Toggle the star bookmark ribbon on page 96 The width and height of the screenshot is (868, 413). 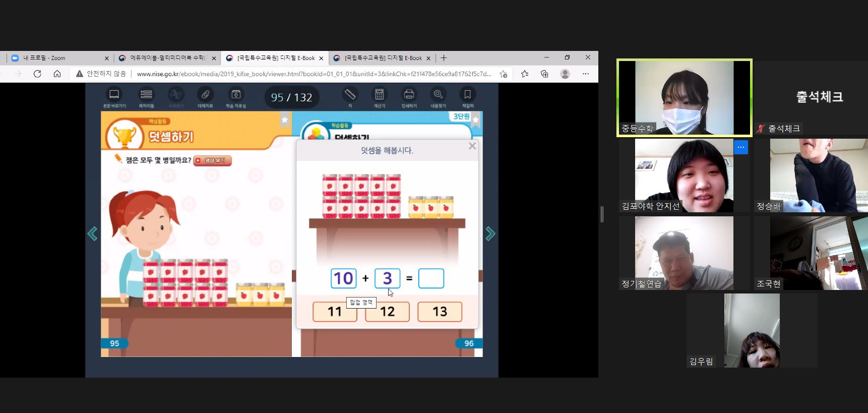(x=475, y=120)
